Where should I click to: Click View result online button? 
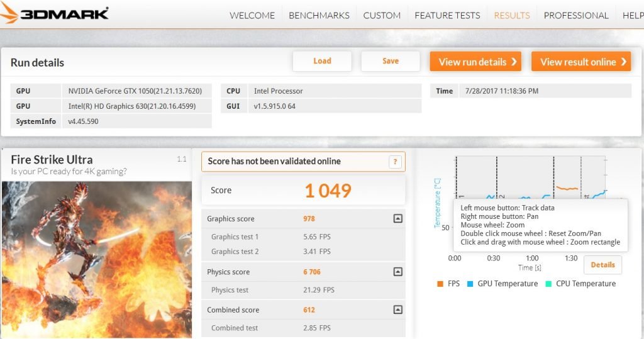point(581,62)
